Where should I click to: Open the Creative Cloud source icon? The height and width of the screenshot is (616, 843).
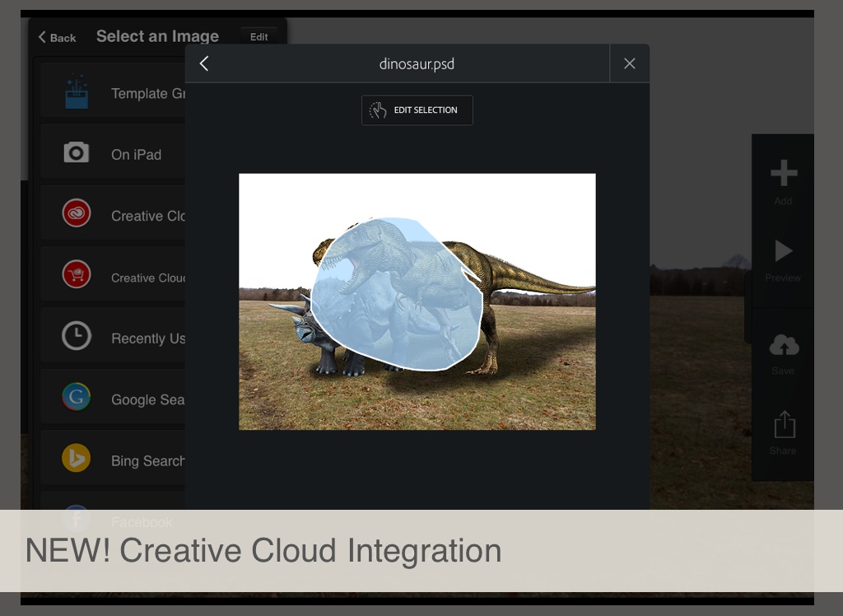77,214
